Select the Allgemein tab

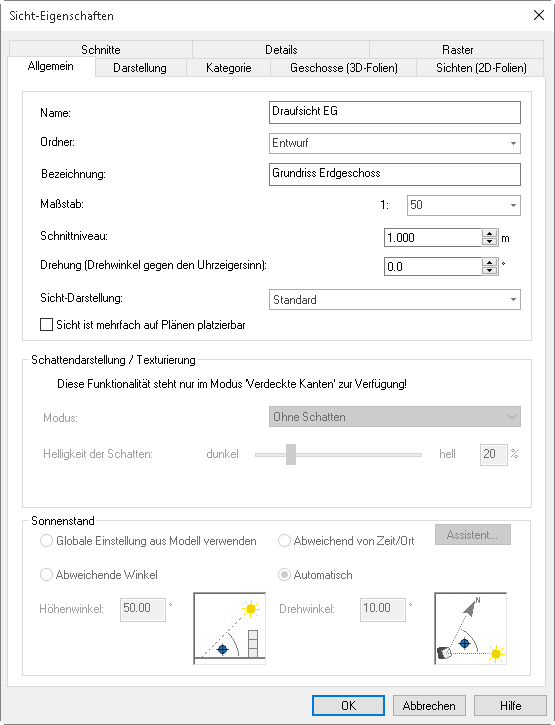51,67
